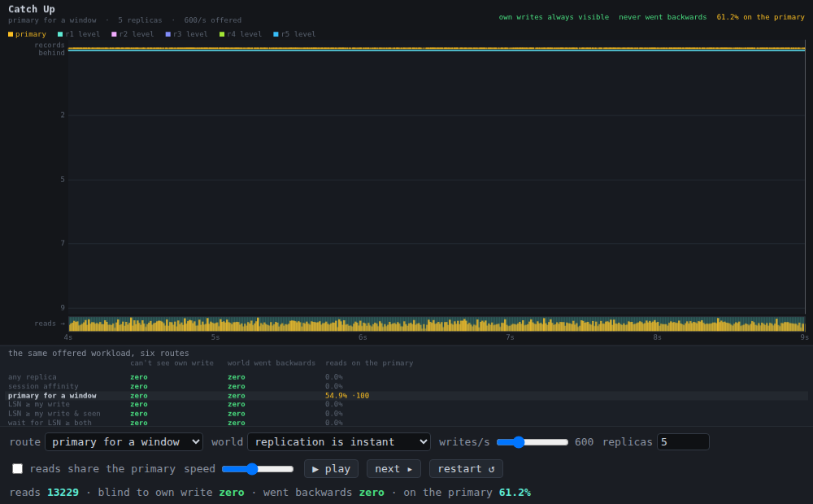Click the r2 level legend swatch
This screenshot has width=813, height=504.
coord(114,34)
